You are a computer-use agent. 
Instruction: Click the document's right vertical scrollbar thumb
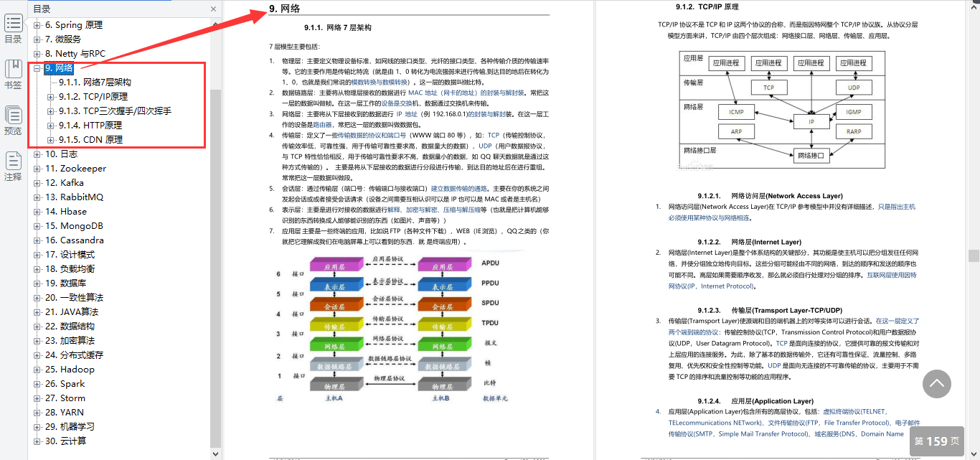974,255
